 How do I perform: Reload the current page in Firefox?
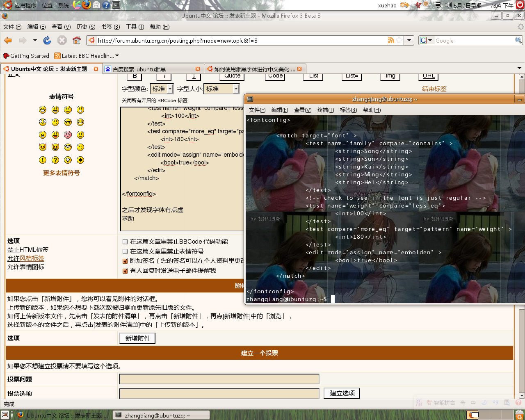tap(47, 40)
